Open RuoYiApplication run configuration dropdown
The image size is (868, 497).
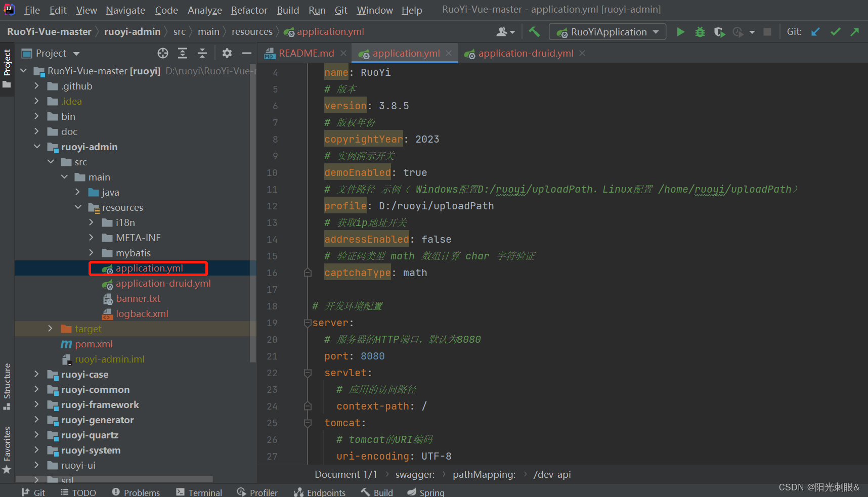607,32
